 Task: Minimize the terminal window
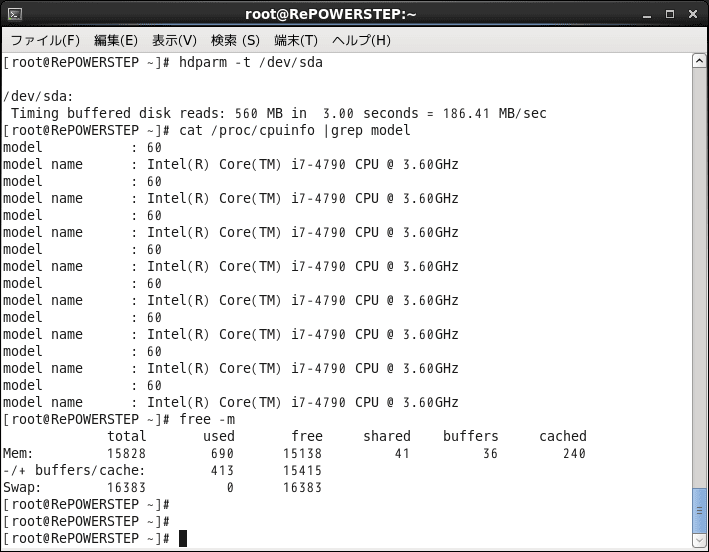pos(647,15)
